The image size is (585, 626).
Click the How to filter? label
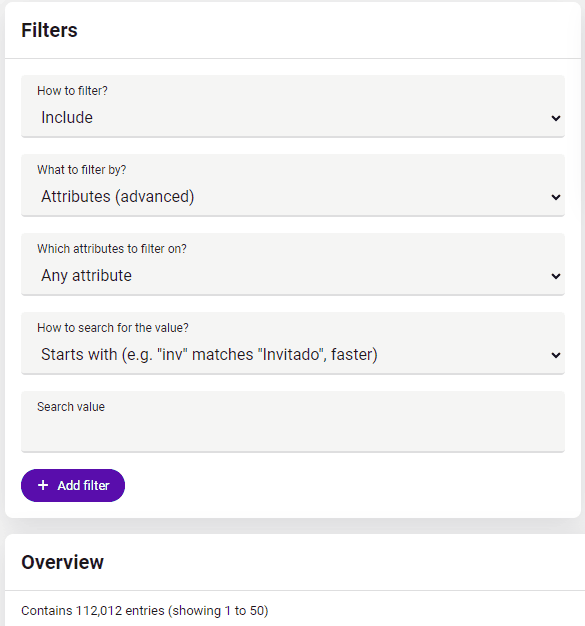click(x=72, y=91)
